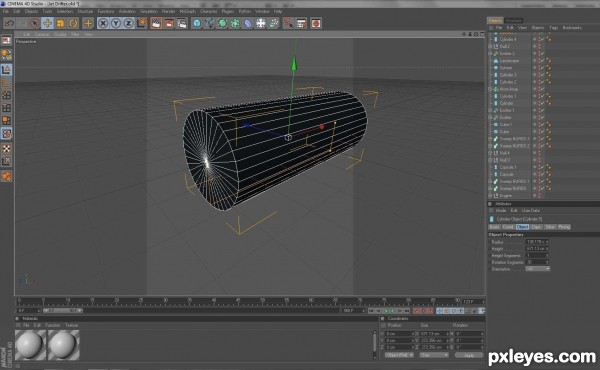Screen dimensions: 600x370
Task: Expand the Sweep NURBS 1 object
Action: 490,181
